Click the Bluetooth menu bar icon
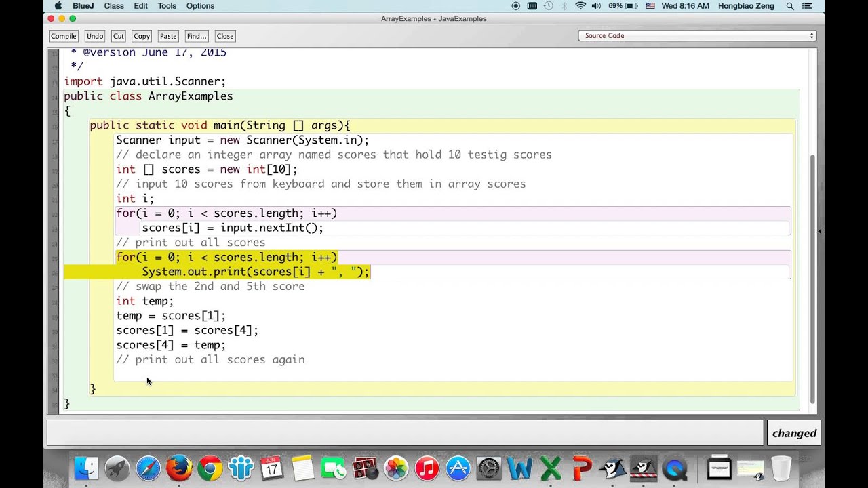 tap(565, 6)
